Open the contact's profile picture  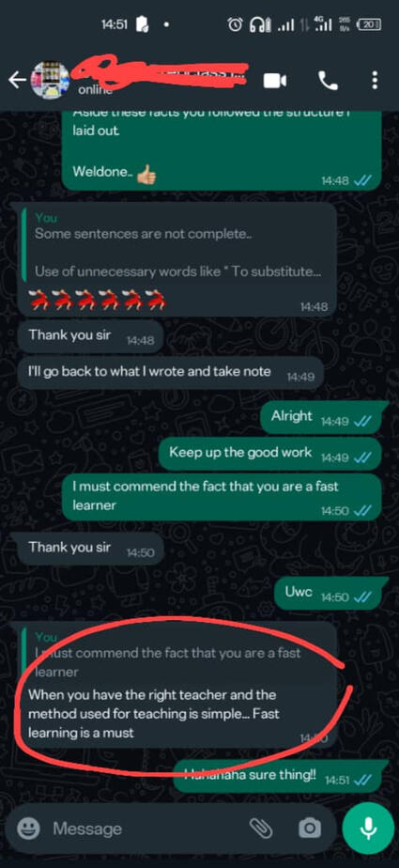pos(50,80)
